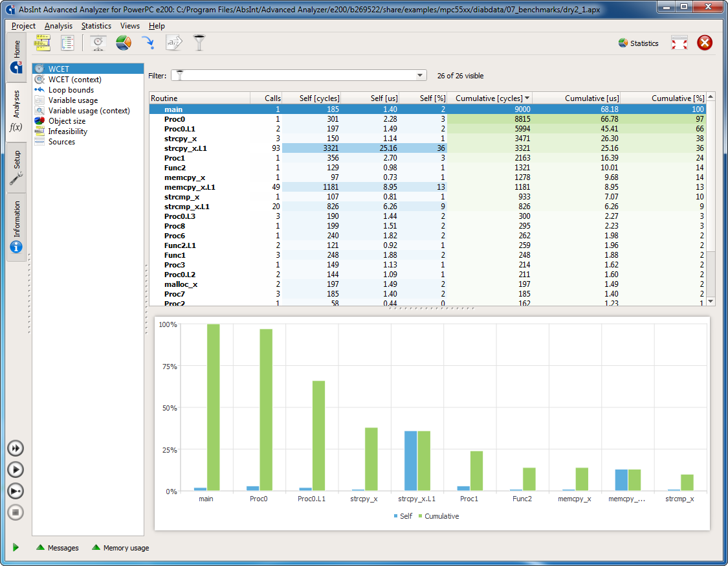
Task: Sort by Self [us] column header
Action: (371, 98)
